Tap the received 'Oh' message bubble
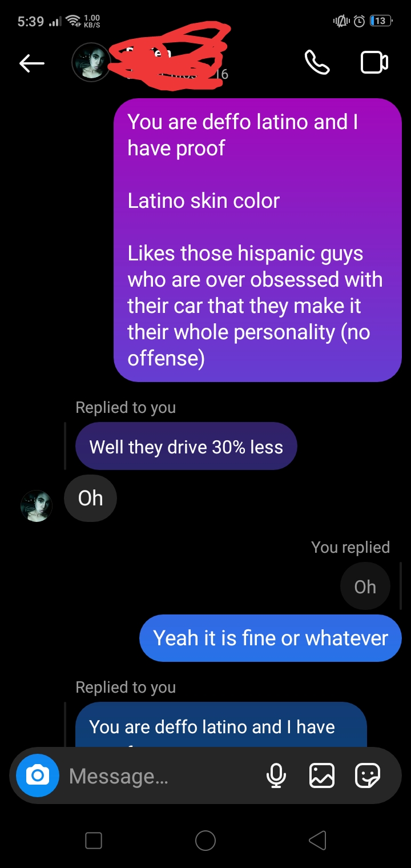The image size is (411, 868). (x=90, y=498)
